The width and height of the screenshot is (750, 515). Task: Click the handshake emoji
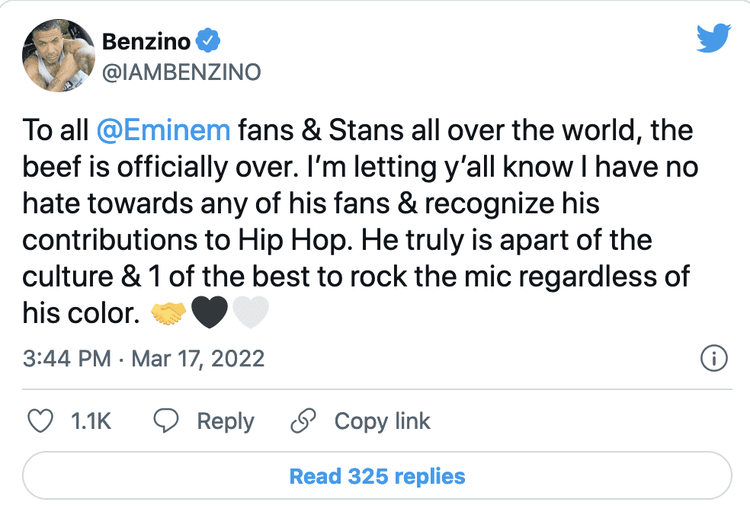[x=168, y=314]
